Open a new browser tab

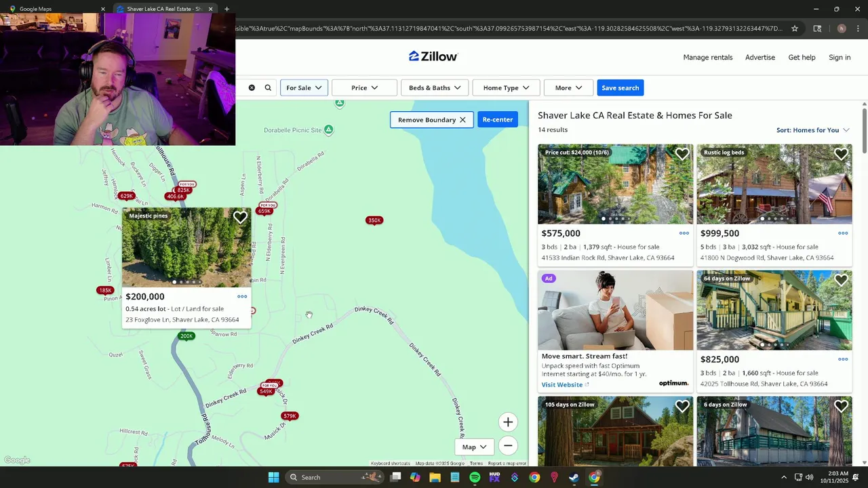point(226,9)
